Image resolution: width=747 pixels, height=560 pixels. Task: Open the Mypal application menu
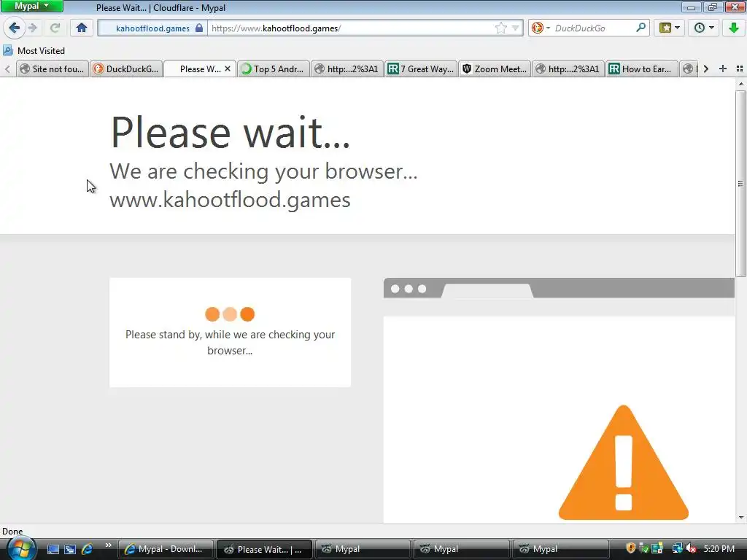tap(31, 6)
